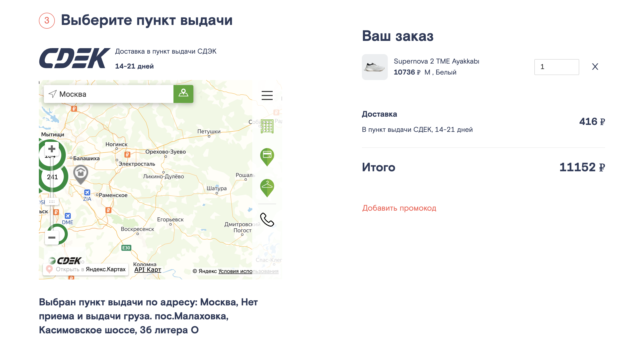The image size is (644, 353).
Task: Click the 14-21 дней delivery time text
Action: tap(134, 66)
